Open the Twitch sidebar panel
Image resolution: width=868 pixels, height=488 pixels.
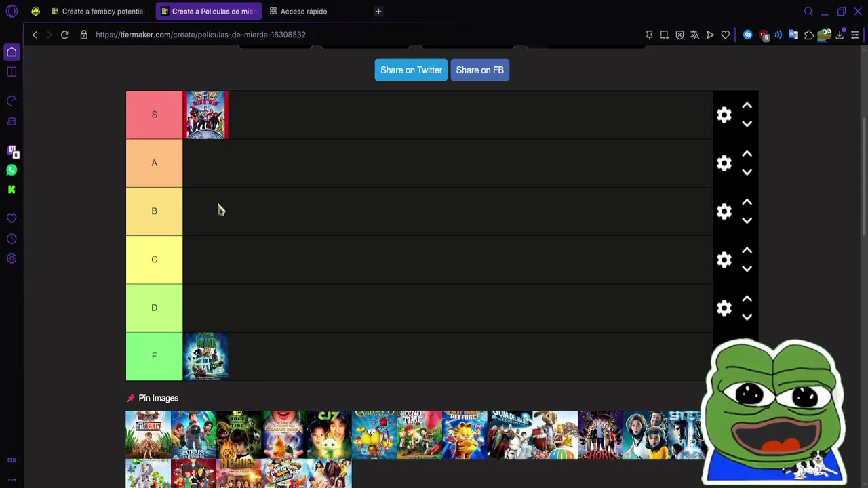[12, 150]
